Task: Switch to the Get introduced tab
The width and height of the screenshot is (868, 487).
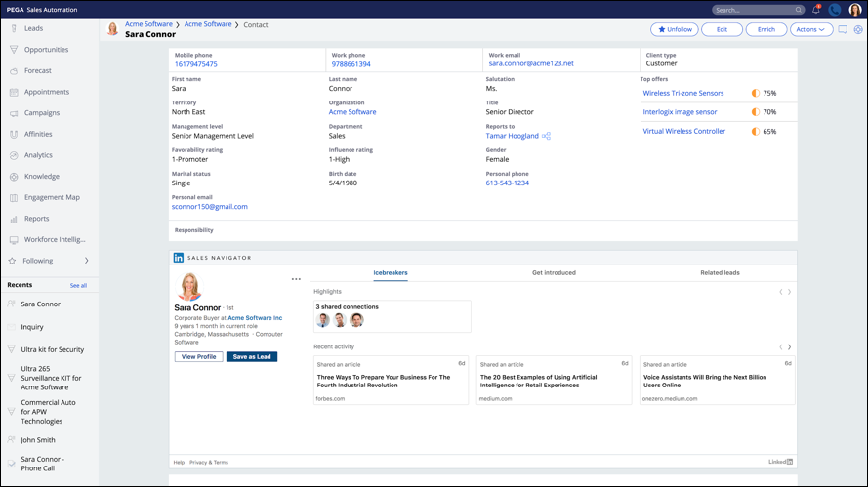Action: [x=554, y=273]
